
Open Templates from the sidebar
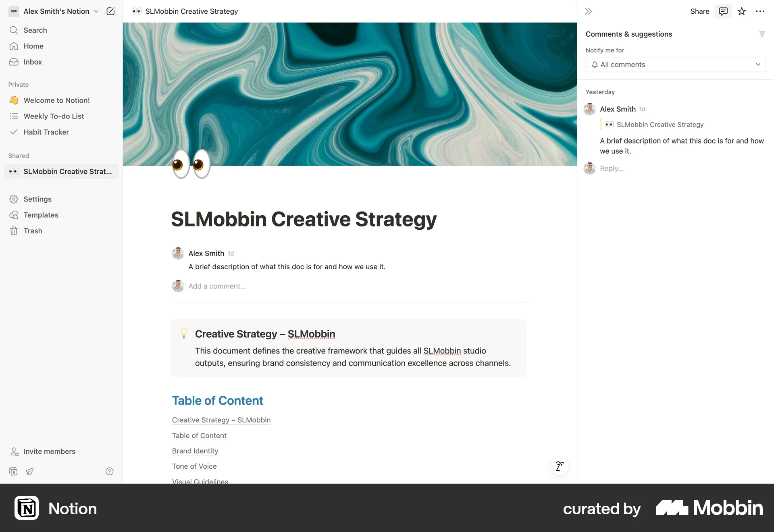40,215
